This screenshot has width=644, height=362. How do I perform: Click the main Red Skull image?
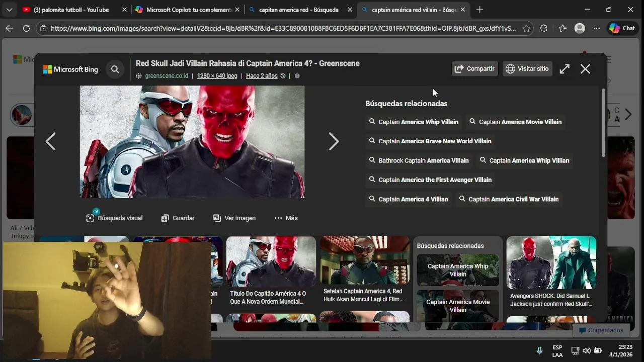click(x=192, y=142)
